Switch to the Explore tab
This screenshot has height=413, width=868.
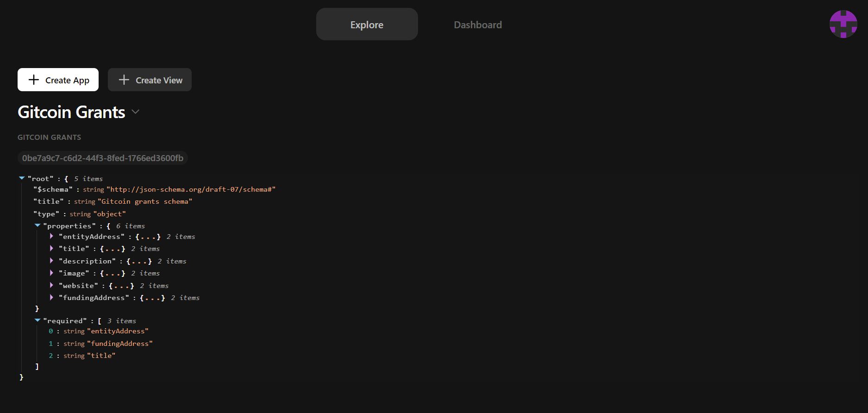[x=367, y=24]
